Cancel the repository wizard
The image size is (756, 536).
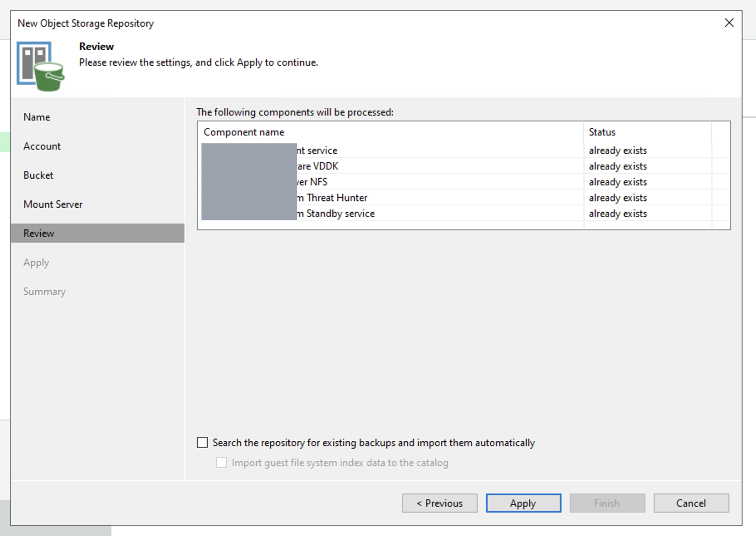(691, 503)
